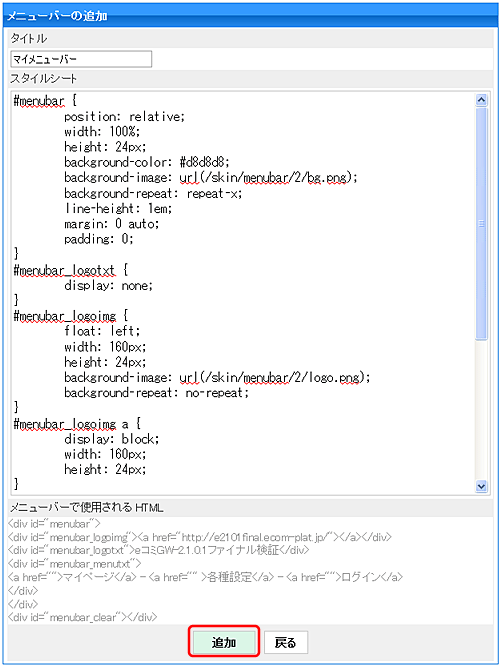
Task: Click the '#menubar {' selector line
Action: [x=45, y=101]
